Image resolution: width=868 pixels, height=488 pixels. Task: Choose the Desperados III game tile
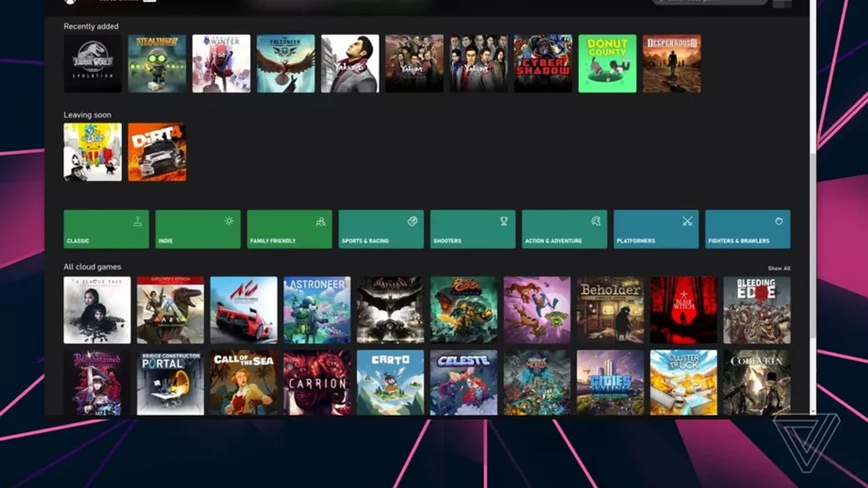(672, 63)
